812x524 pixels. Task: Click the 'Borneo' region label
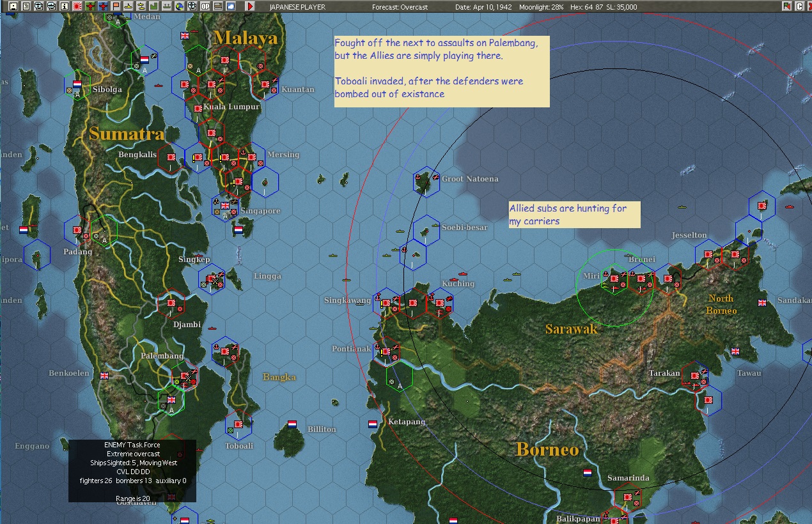(x=547, y=449)
